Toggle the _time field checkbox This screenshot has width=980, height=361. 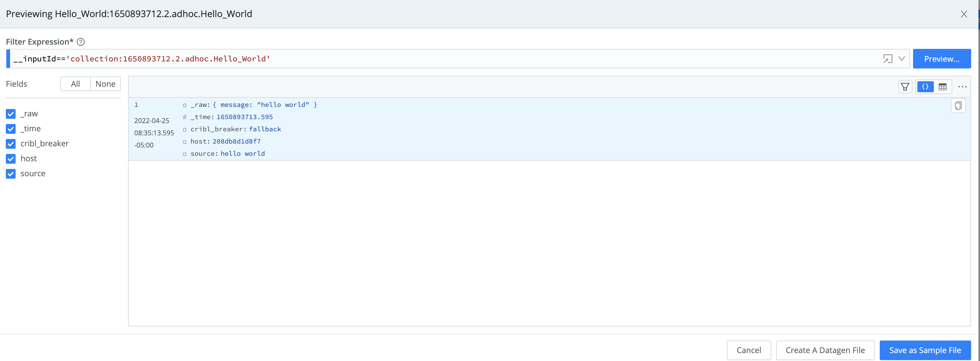[x=11, y=129]
